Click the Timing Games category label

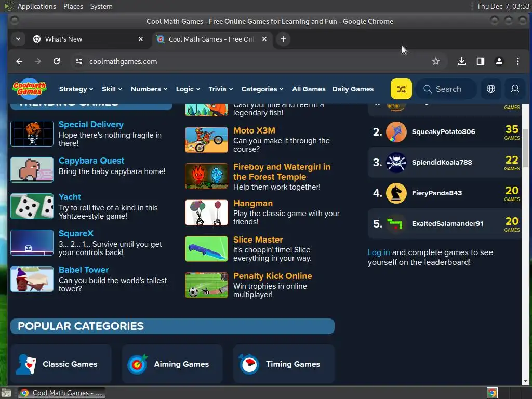coord(293,364)
